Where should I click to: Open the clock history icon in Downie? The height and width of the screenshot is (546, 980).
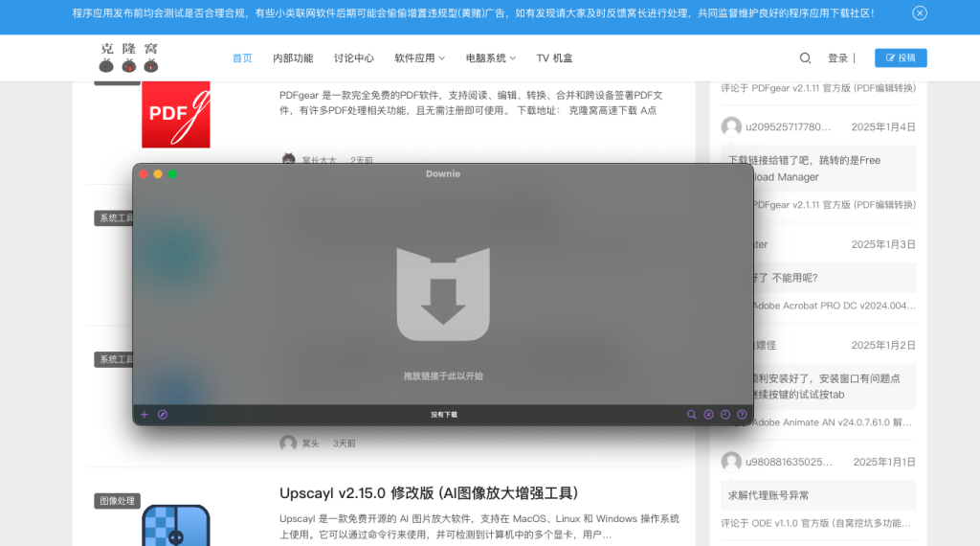[x=725, y=415]
